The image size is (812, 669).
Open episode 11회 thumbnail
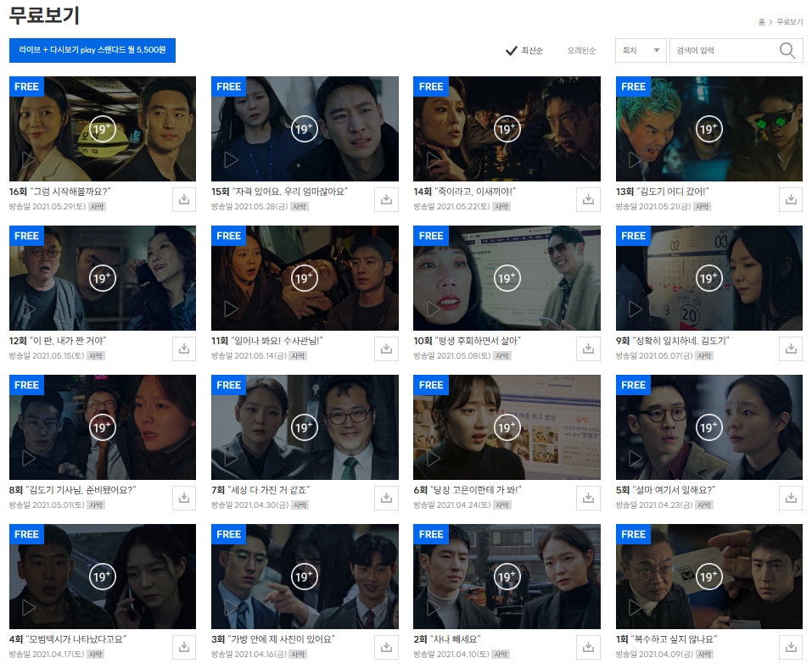[305, 278]
